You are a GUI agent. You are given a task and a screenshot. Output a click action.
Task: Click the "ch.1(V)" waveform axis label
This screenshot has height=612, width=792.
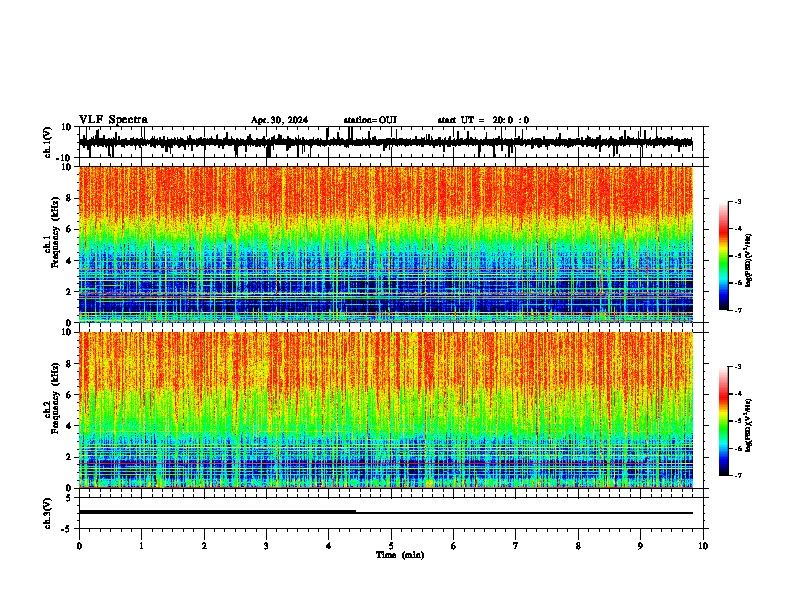coord(48,142)
